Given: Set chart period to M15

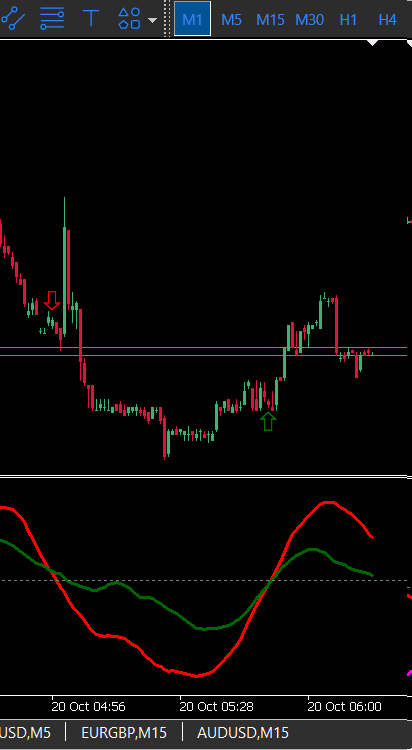Looking at the screenshot, I should click(x=270, y=20).
